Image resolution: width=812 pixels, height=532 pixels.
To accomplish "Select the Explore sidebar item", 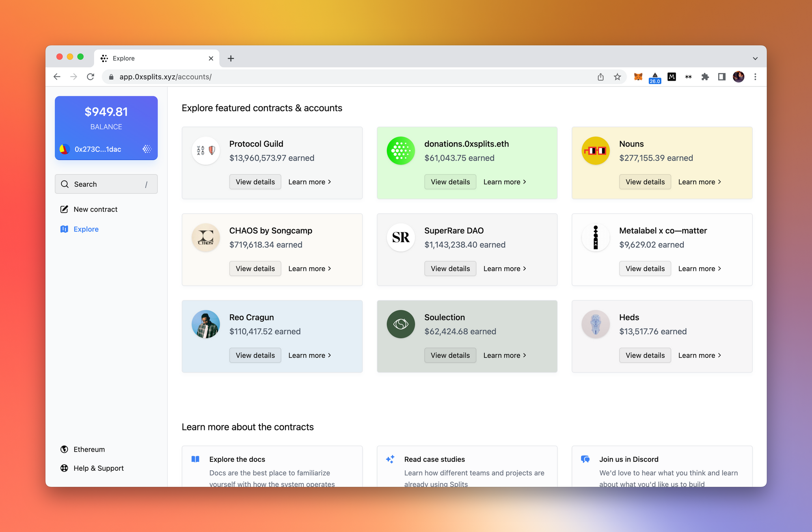I will tap(86, 229).
